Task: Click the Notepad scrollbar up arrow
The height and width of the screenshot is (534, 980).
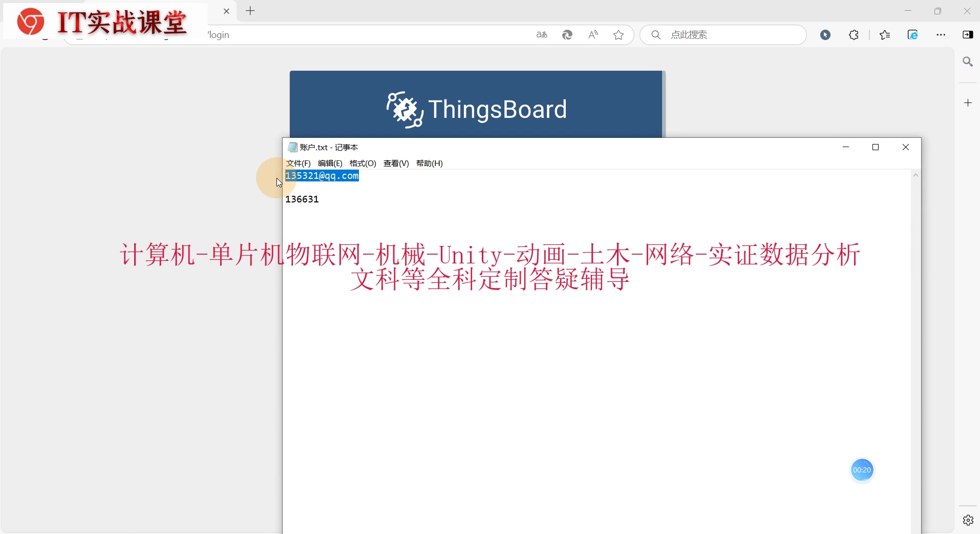Action: pos(915,175)
